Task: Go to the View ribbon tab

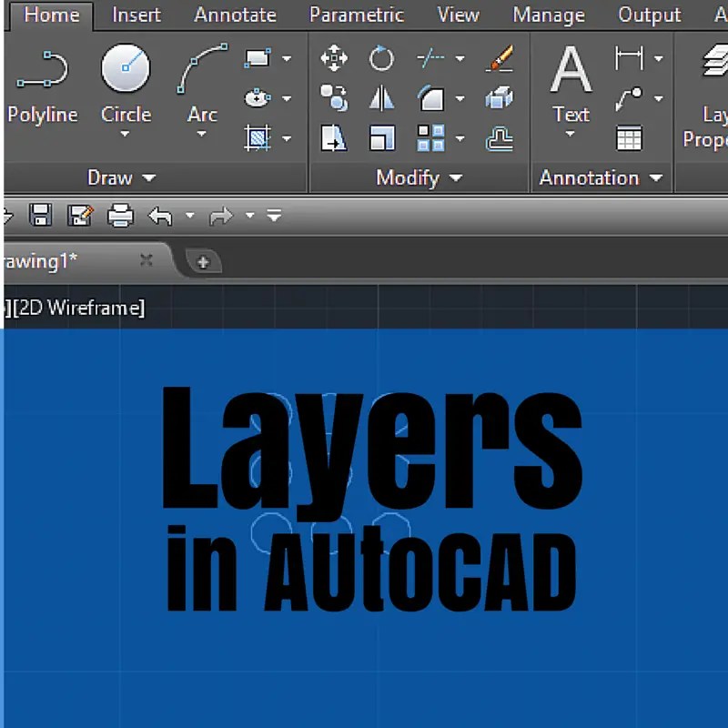Action: (x=458, y=15)
